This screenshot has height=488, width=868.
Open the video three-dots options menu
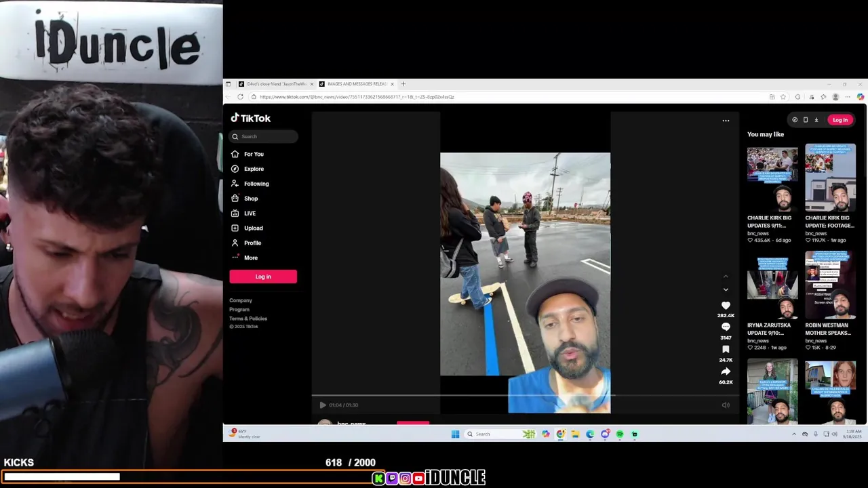click(726, 121)
